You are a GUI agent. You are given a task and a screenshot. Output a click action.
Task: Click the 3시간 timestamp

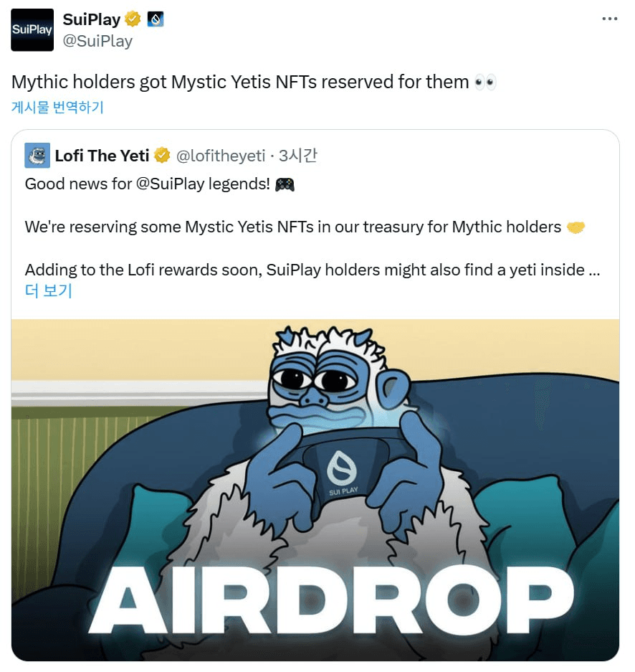[x=298, y=155]
